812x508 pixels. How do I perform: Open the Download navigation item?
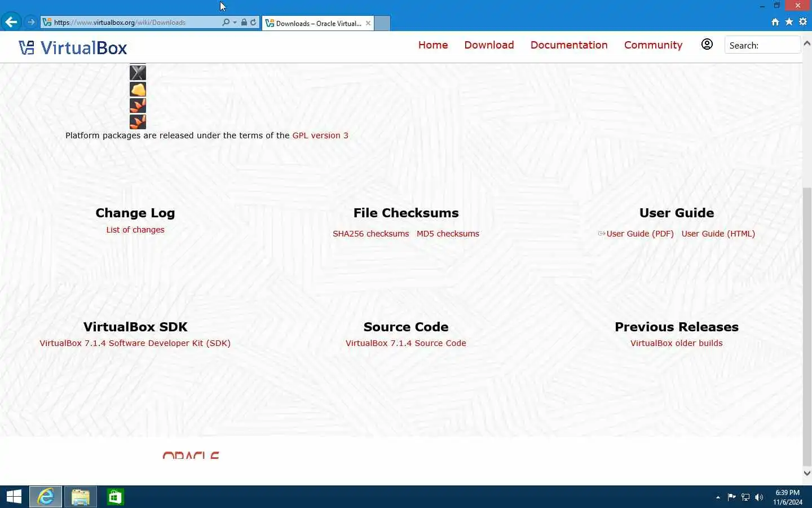[x=489, y=45]
